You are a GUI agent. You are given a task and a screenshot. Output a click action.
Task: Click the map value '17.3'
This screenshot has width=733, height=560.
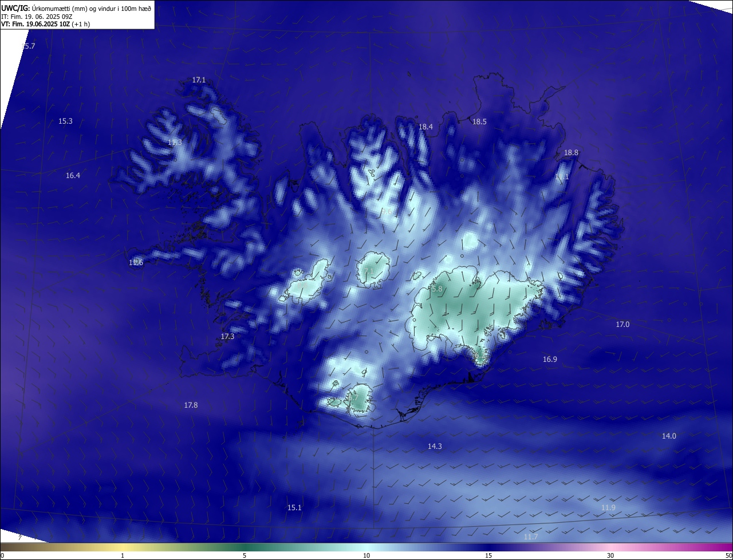coord(227,337)
